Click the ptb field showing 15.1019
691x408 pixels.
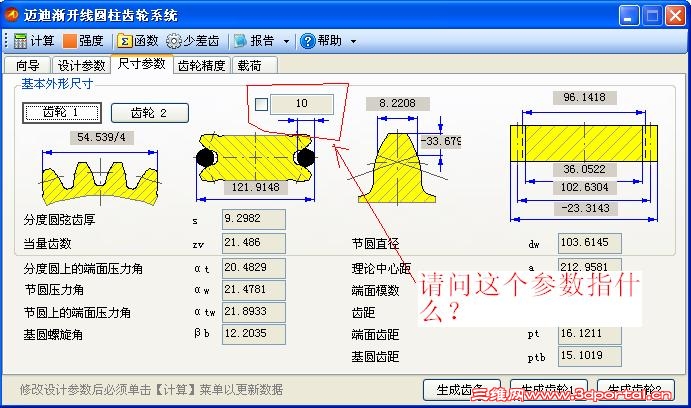click(590, 356)
